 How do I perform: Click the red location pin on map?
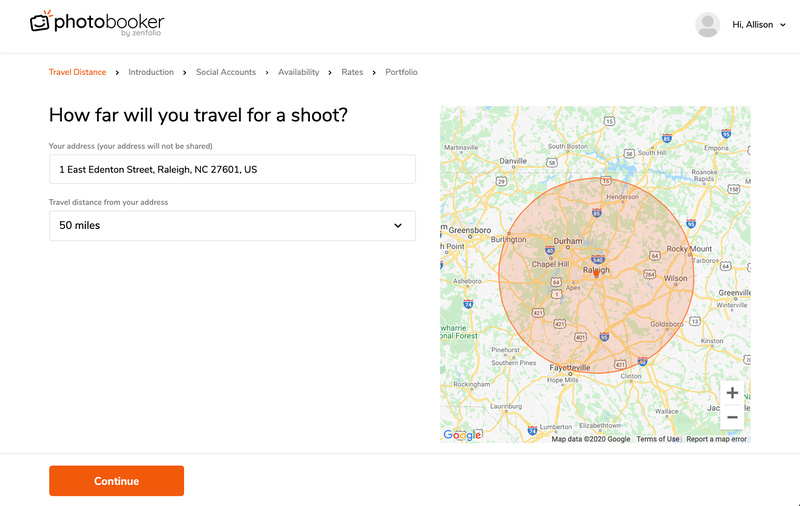click(596, 272)
